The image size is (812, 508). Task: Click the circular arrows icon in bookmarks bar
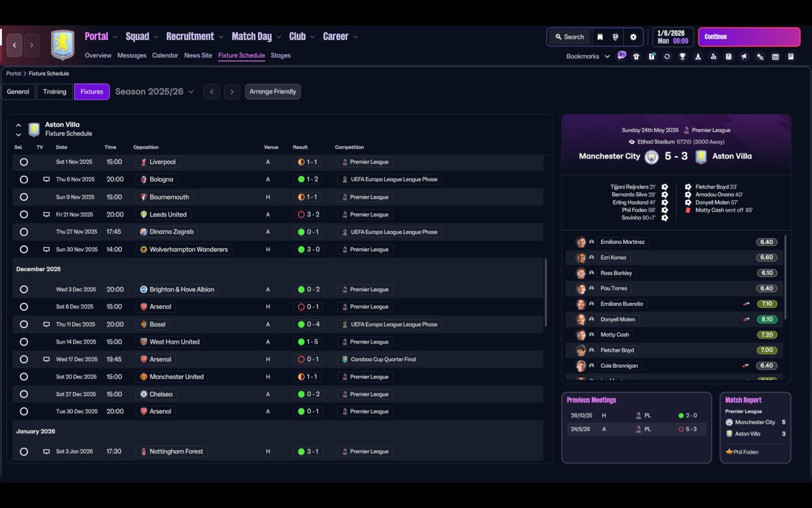667,57
